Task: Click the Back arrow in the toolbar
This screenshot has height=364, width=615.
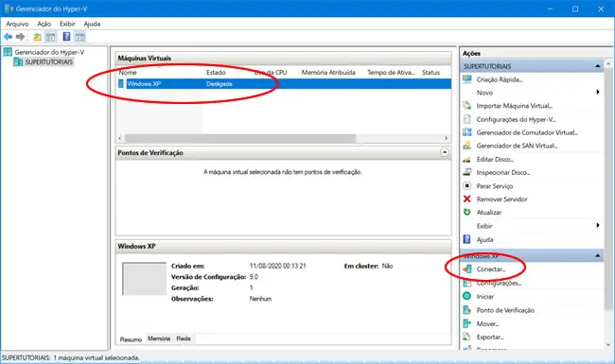Action: 8,37
